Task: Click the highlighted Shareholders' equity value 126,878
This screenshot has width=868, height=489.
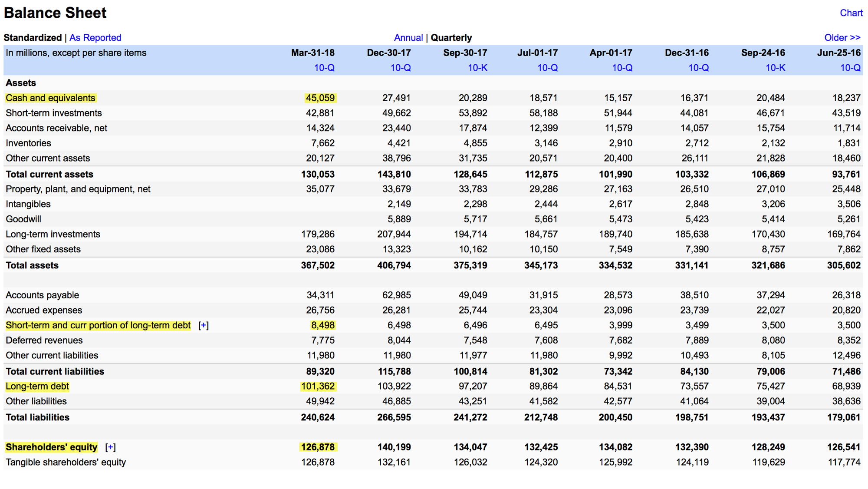Action: point(318,447)
